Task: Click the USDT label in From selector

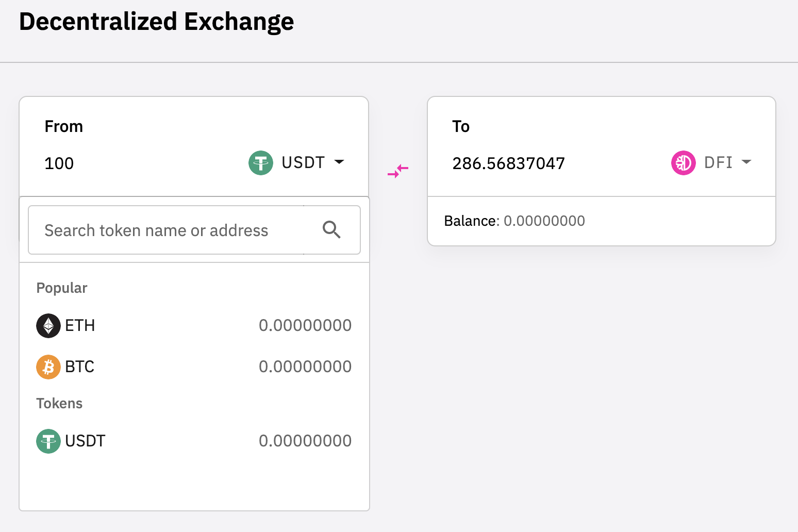Action: [303, 163]
